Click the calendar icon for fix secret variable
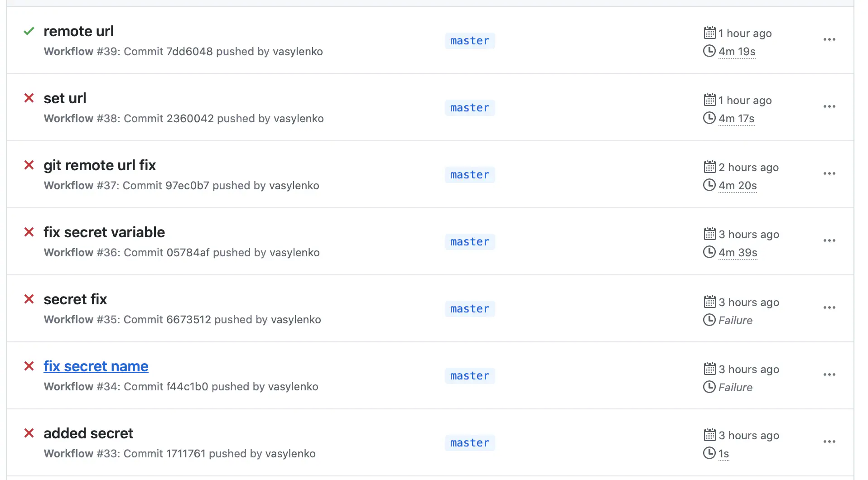Image resolution: width=868 pixels, height=480 pixels. (x=709, y=234)
